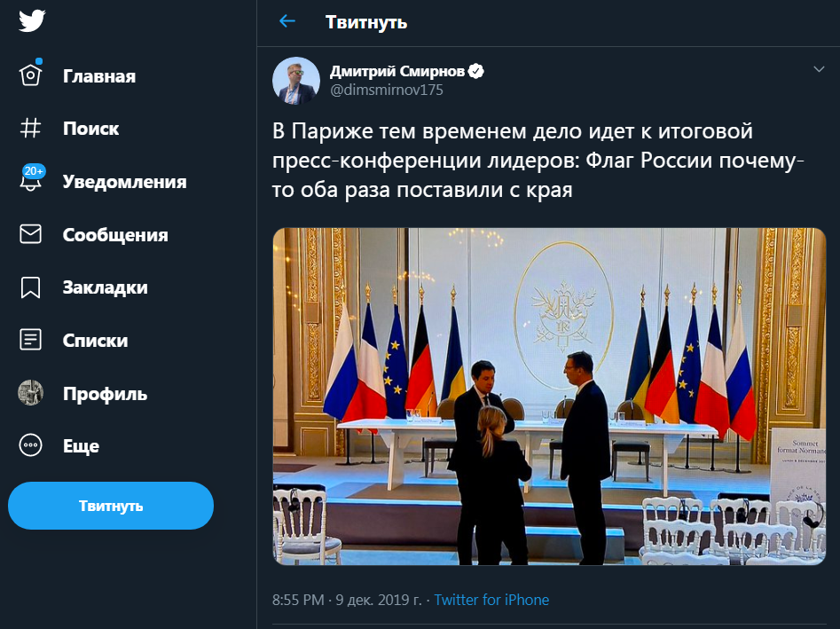Click the @dimsmirnov175 handle
840x629 pixels.
pyautogui.click(x=386, y=90)
